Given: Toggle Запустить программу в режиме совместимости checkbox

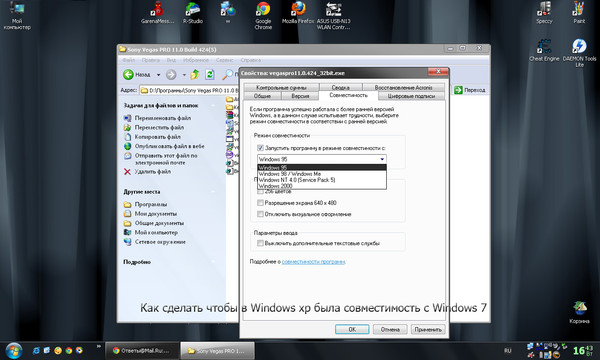Looking at the screenshot, I should point(260,148).
